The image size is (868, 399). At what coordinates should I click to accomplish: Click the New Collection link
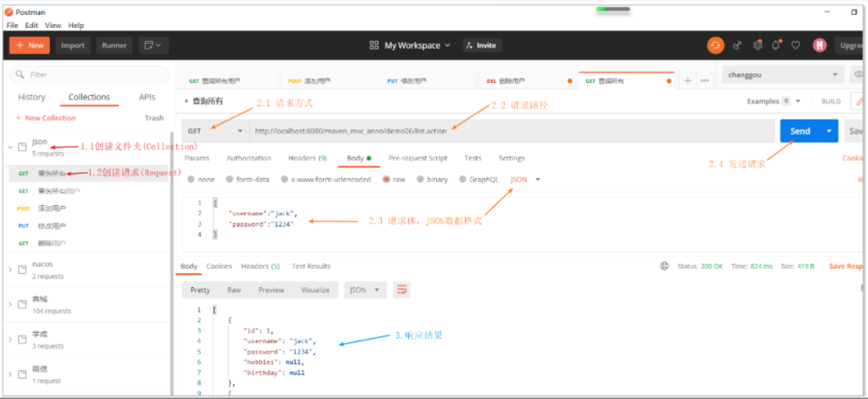(x=45, y=118)
